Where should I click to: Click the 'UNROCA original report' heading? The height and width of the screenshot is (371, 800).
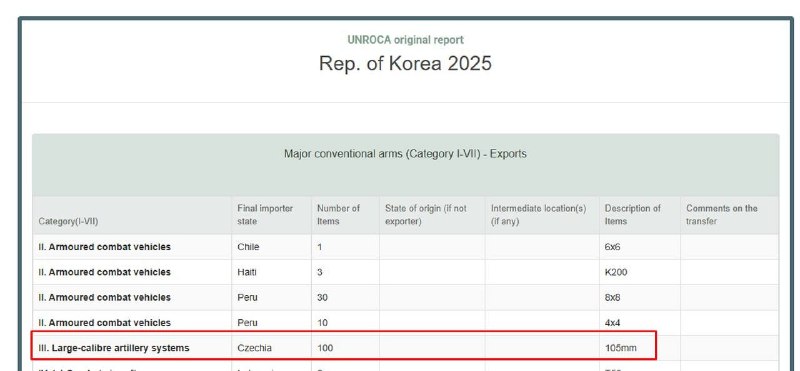coord(406,40)
